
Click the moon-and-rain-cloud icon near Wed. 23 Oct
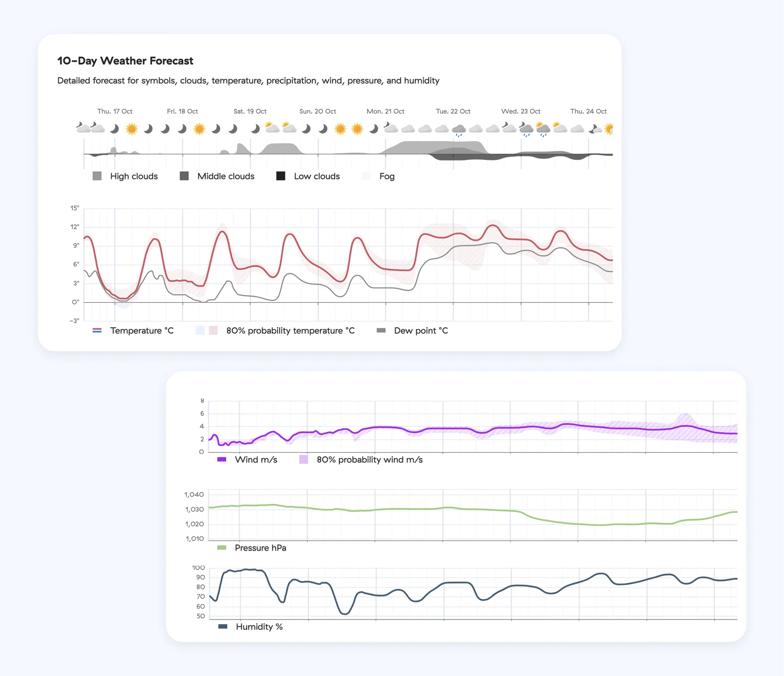coord(526,129)
